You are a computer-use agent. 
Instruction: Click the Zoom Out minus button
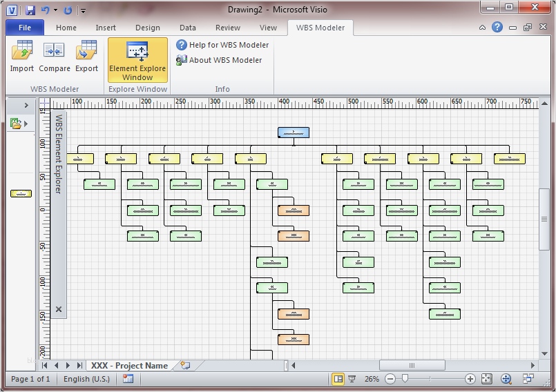coord(390,379)
